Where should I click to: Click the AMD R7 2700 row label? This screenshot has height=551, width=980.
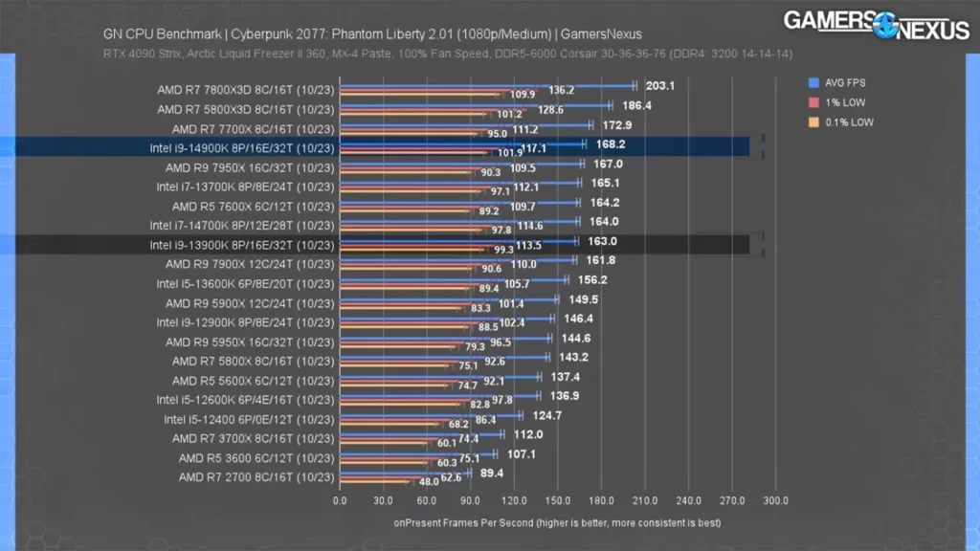(256, 476)
